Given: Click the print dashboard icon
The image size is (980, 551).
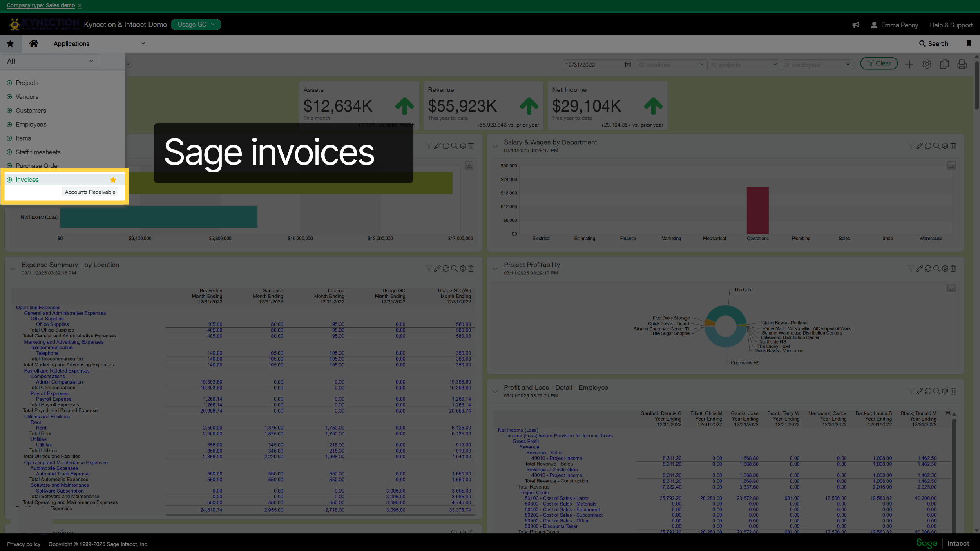Looking at the screenshot, I should point(962,64).
